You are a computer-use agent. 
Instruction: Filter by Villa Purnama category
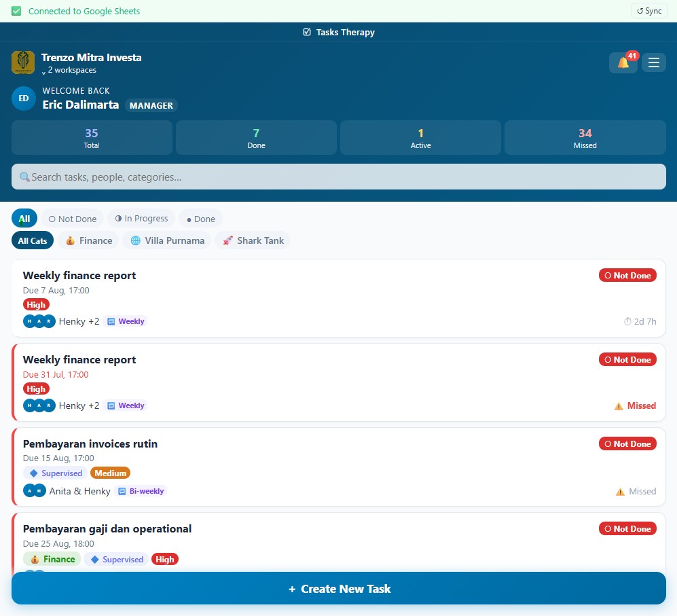click(167, 240)
